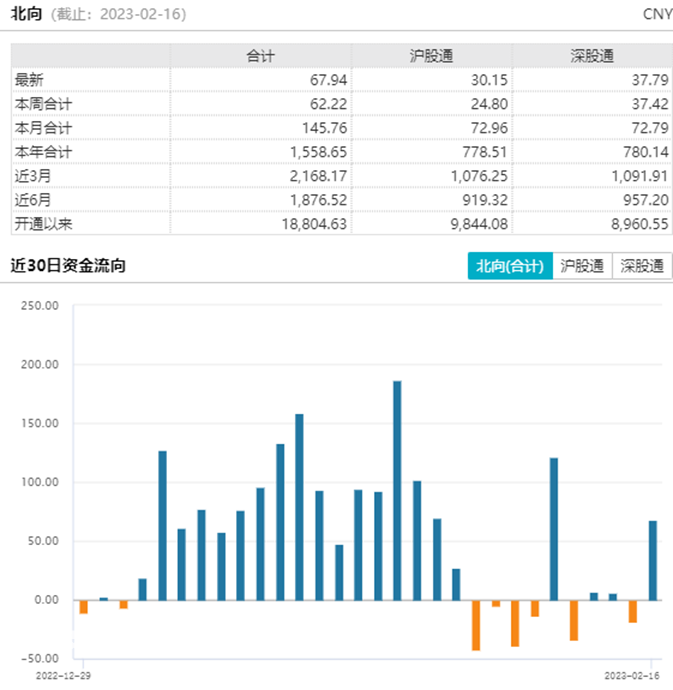Viewport: 673px width, 690px height.
Task: Click the tallest blue bar in chart
Action: (x=397, y=491)
